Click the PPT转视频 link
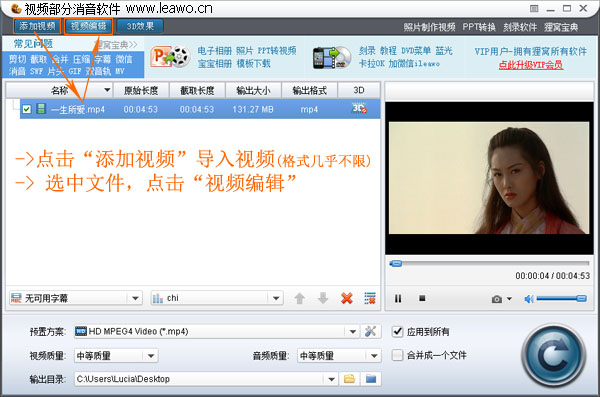 [x=277, y=51]
